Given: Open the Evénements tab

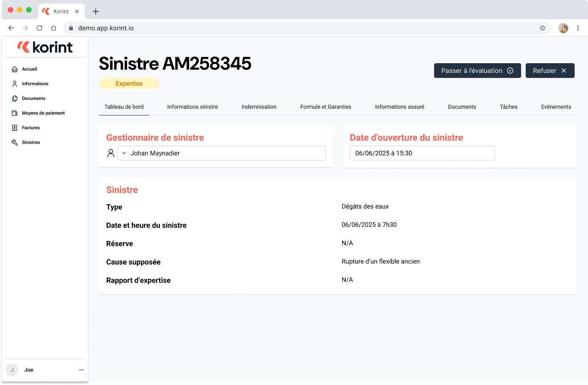Looking at the screenshot, I should click(x=556, y=107).
